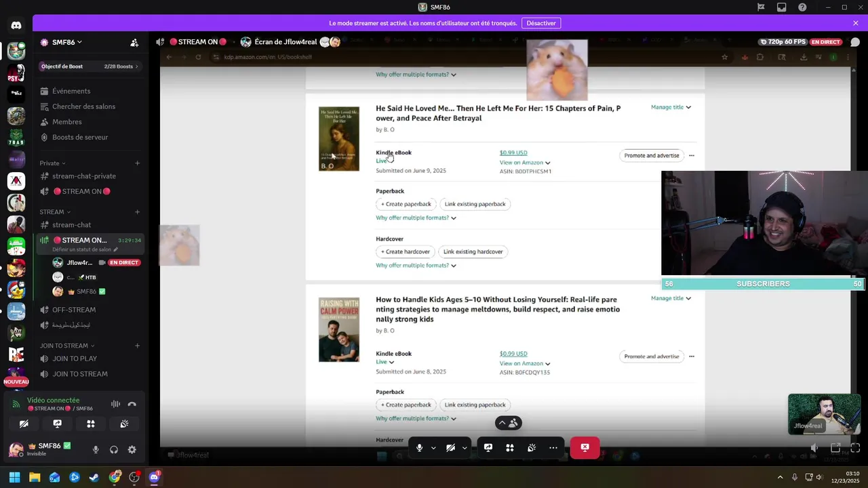
Task: Open the stream-chat-private channel
Action: 90,176
